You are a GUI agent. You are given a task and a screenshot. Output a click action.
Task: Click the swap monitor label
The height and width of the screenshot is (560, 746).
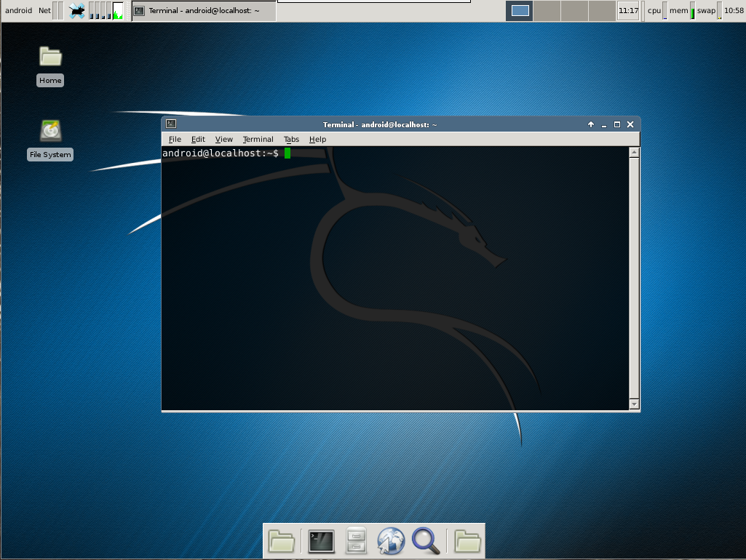tap(706, 10)
